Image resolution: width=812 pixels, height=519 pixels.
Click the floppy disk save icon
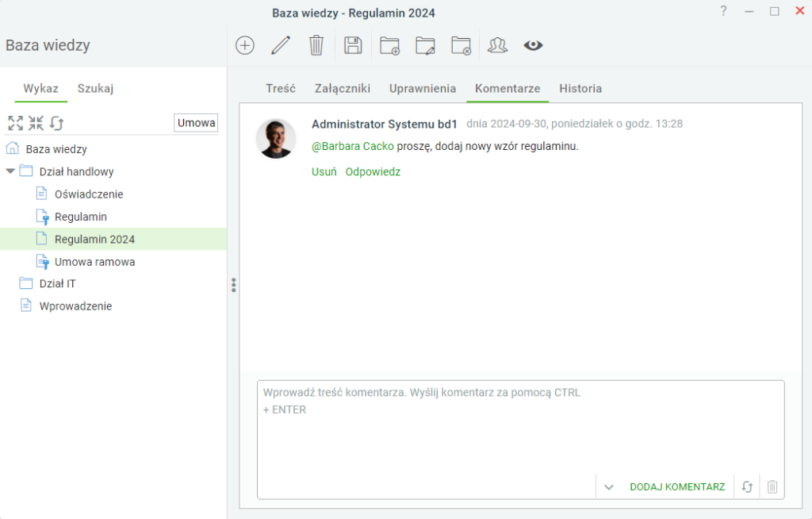(x=353, y=45)
